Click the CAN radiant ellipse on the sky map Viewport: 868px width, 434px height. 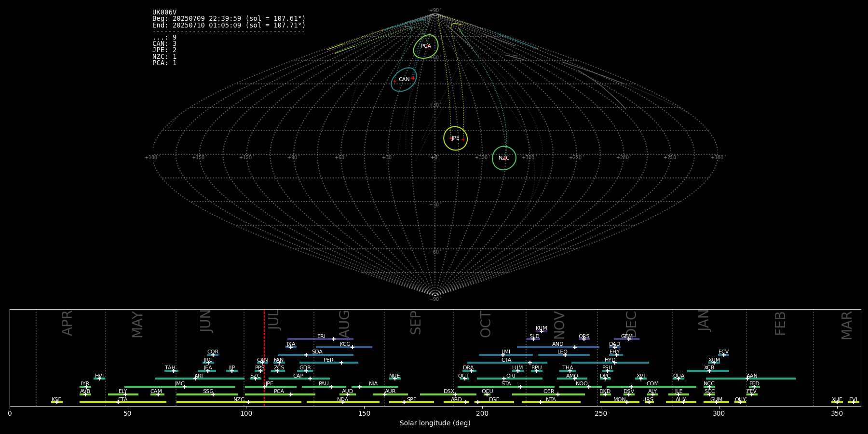tap(404, 80)
